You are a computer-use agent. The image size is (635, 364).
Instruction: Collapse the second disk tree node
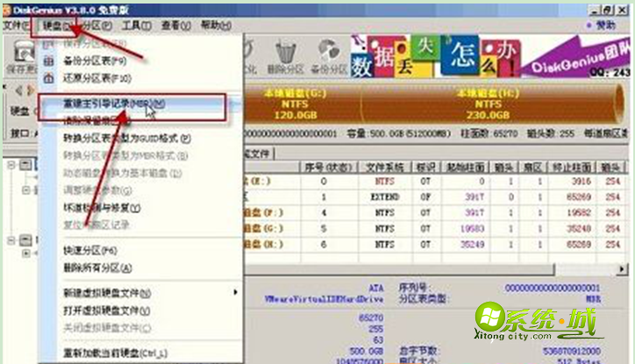[10, 239]
